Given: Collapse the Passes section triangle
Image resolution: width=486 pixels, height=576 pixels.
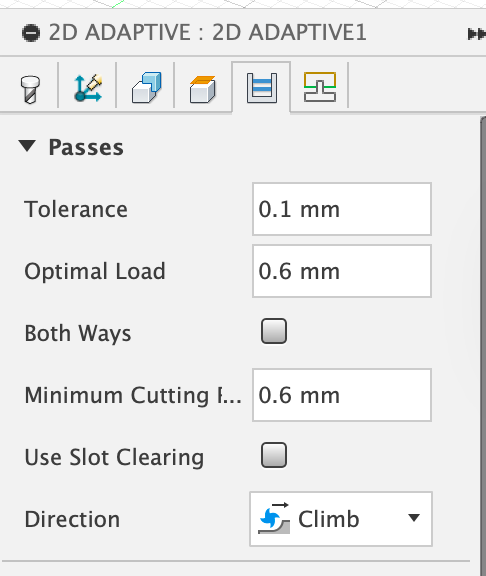Looking at the screenshot, I should click(27, 146).
